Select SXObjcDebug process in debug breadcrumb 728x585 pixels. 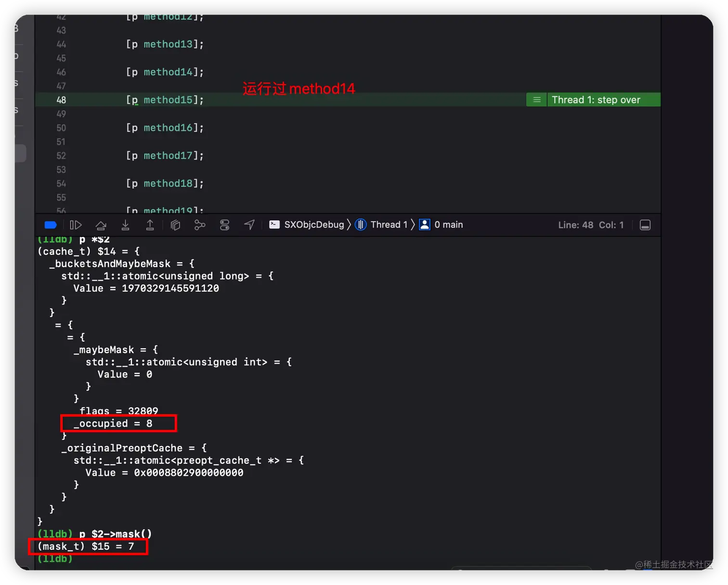(x=307, y=225)
